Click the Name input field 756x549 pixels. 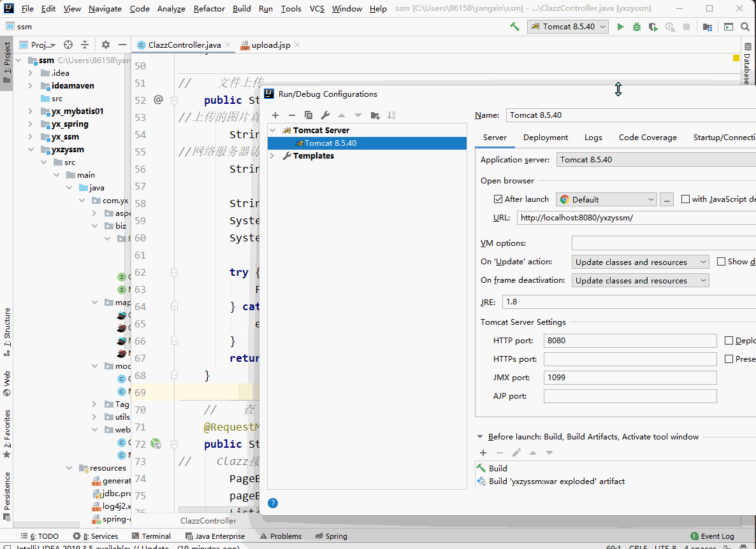pos(630,115)
